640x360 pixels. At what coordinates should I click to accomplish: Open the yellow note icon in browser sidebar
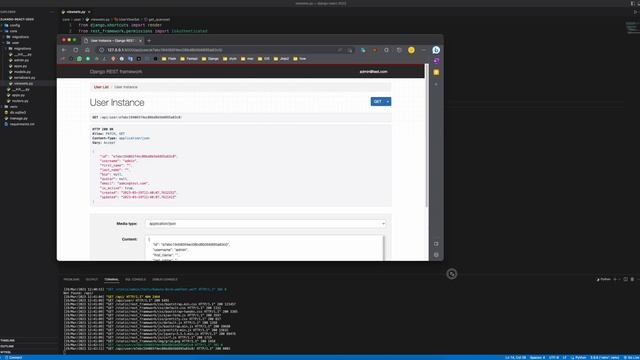point(436,72)
